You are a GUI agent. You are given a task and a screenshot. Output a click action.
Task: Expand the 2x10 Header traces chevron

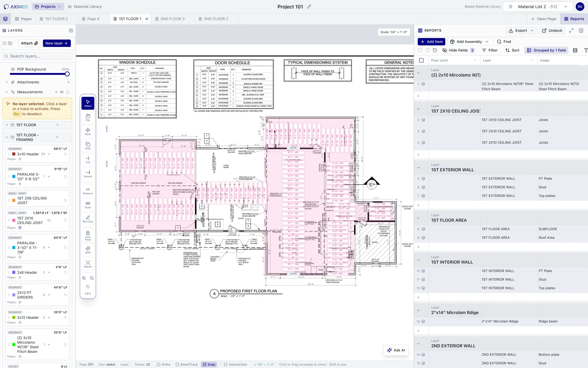pyautogui.click(x=49, y=154)
